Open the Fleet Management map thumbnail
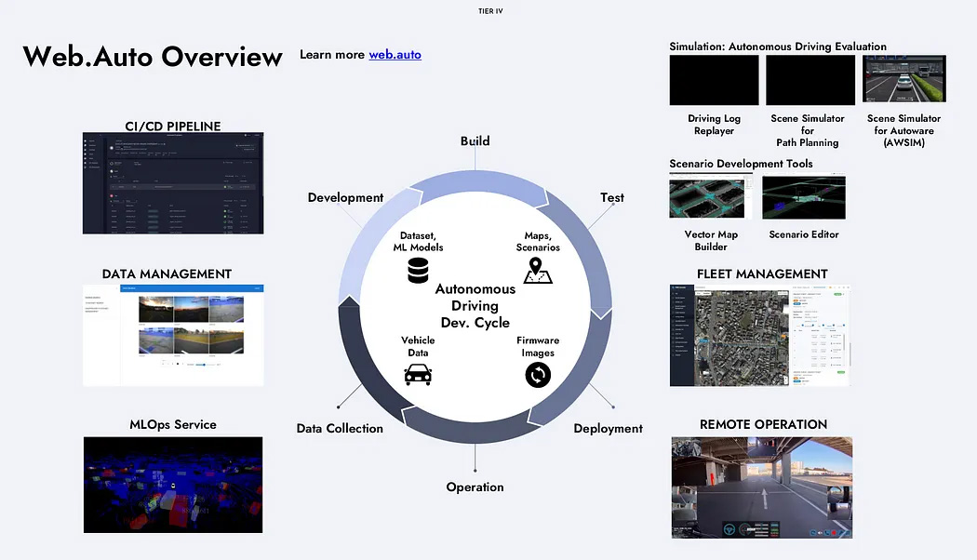The image size is (977, 560). coord(760,335)
